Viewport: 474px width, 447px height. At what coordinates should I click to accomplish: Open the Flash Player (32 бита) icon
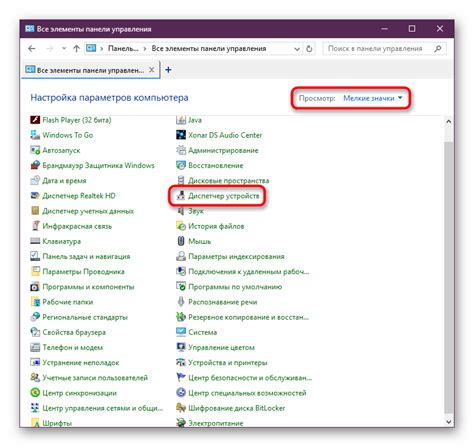pyautogui.click(x=35, y=120)
